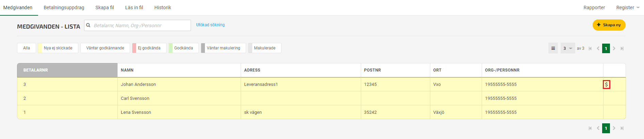
Task: Click the magnifier icon in search field
Action: click(x=88, y=25)
